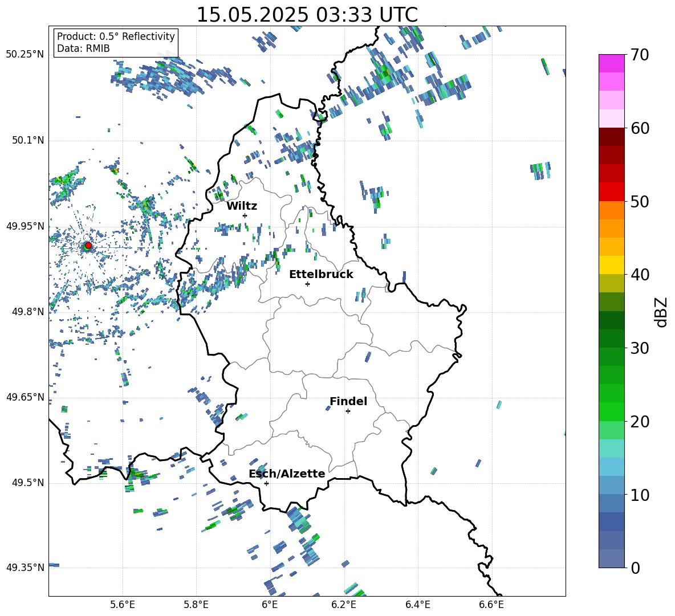
Task: Click the Product: 0.5° Reflectivity text
Action: tap(116, 36)
